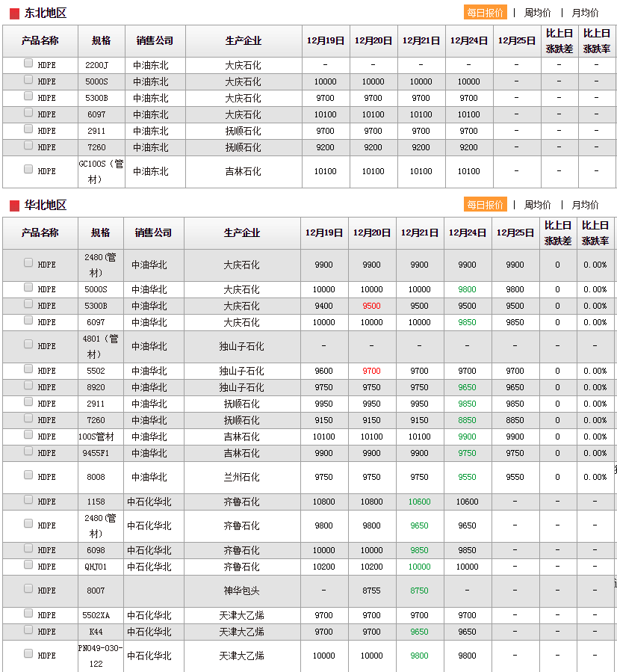Select checkbox for 华北 5000S 中油华北 row
This screenshot has height=672, width=617.
click(x=28, y=288)
